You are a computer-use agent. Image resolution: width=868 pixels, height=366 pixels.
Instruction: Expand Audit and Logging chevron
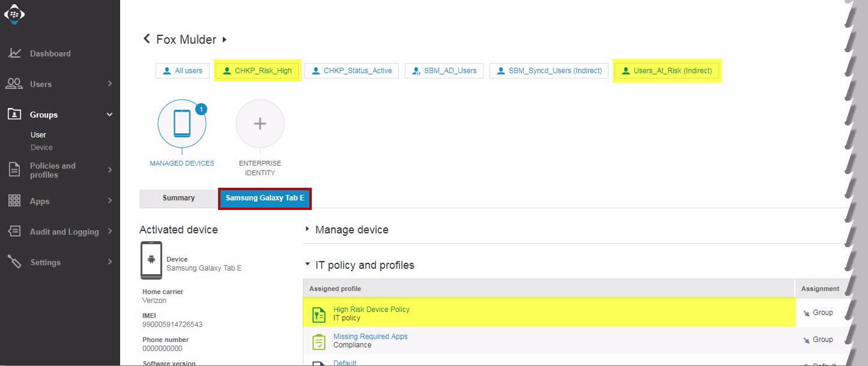pos(110,231)
